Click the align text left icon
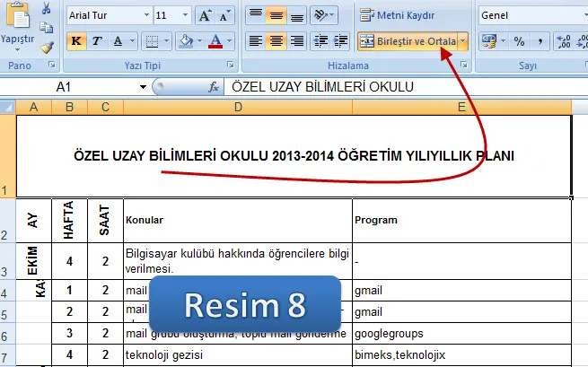Image resolution: width=588 pixels, height=367 pixels. click(x=256, y=41)
